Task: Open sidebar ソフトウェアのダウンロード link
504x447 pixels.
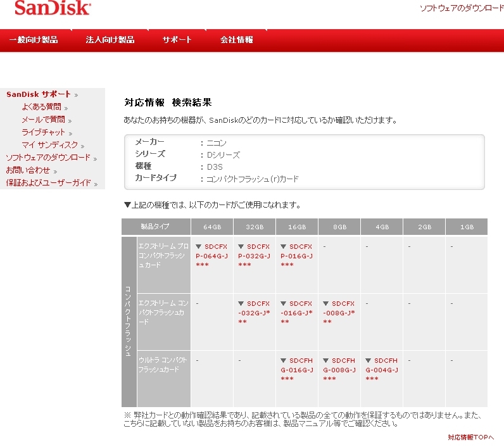Action: click(48, 158)
